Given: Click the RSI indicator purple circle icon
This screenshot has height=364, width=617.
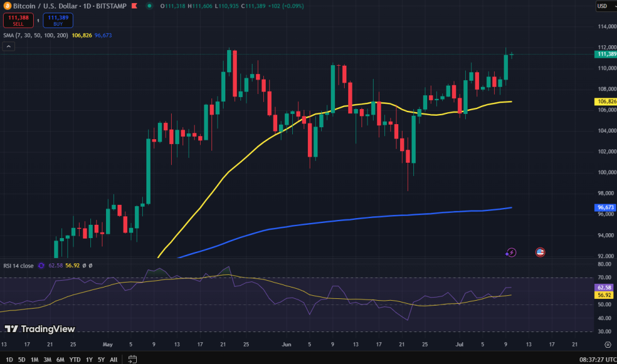Looking at the screenshot, I should tap(41, 266).
